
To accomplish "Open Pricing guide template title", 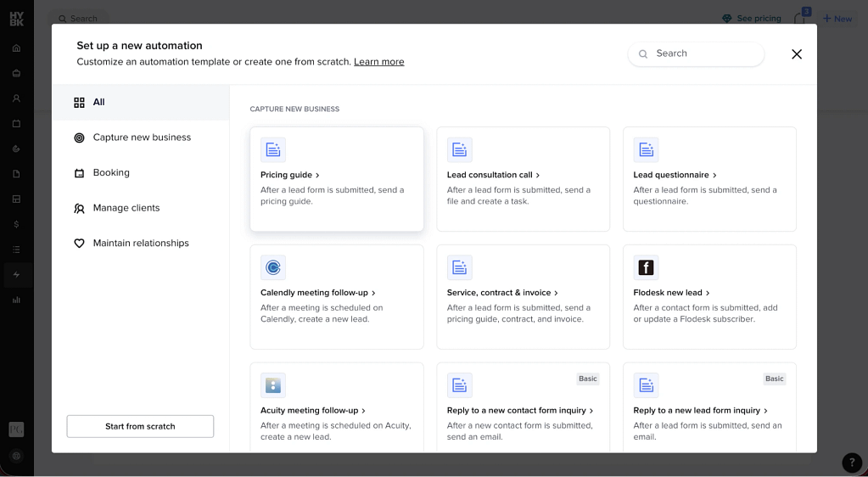I will pos(290,175).
